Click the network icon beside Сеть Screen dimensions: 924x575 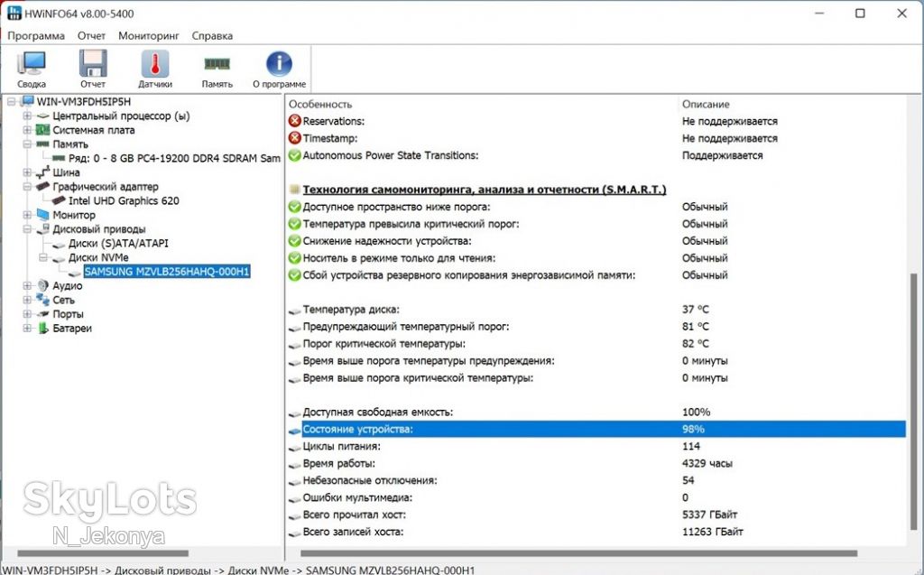[x=42, y=300]
